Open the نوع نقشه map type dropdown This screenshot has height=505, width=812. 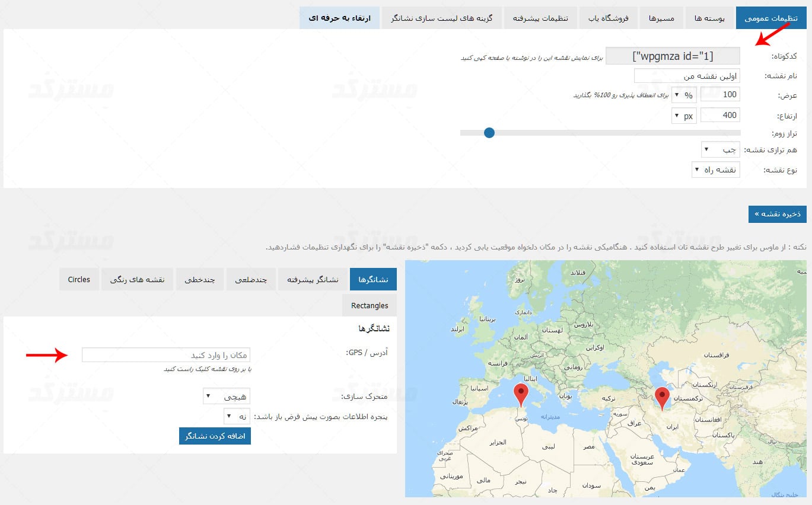pos(715,169)
